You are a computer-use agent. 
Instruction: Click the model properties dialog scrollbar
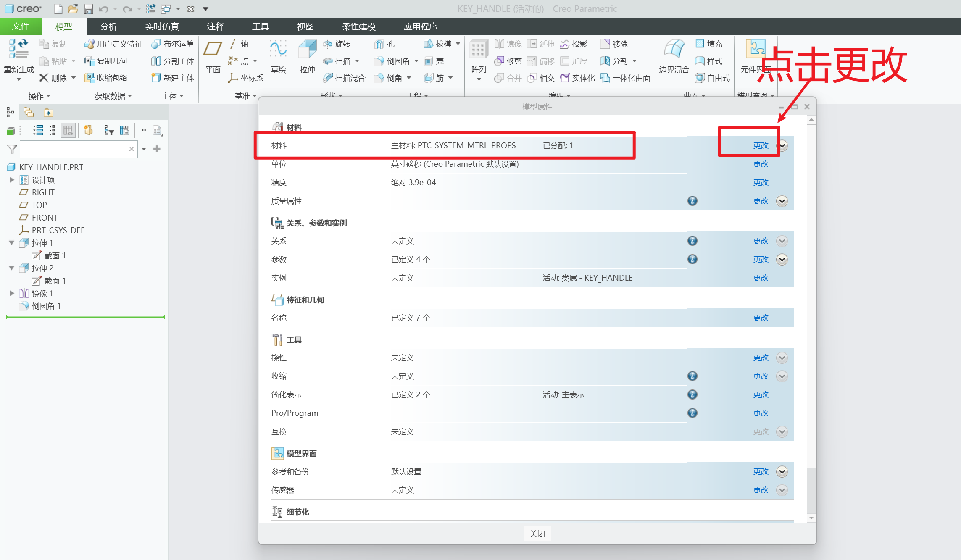coord(811,294)
